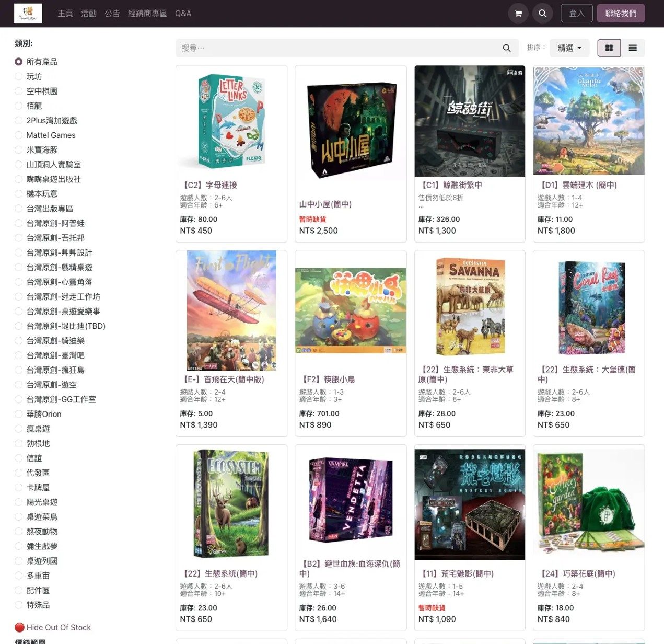Screen dimensions: 664x644
Task: Select the 所有產品 category radio
Action: tap(19, 62)
